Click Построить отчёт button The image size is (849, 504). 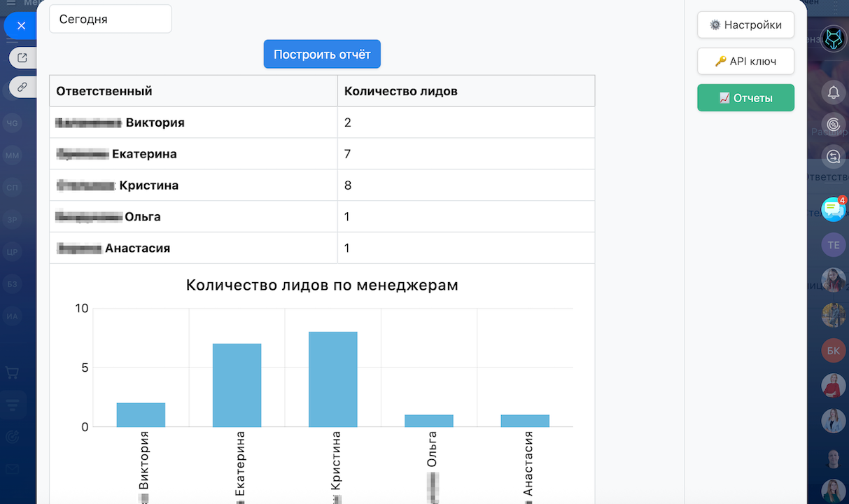click(x=322, y=55)
